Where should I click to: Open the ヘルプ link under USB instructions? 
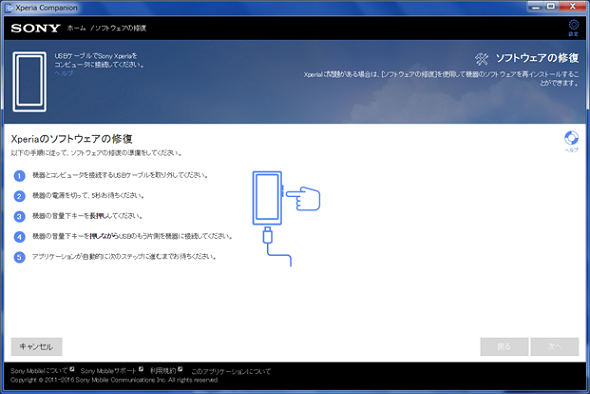[x=64, y=73]
